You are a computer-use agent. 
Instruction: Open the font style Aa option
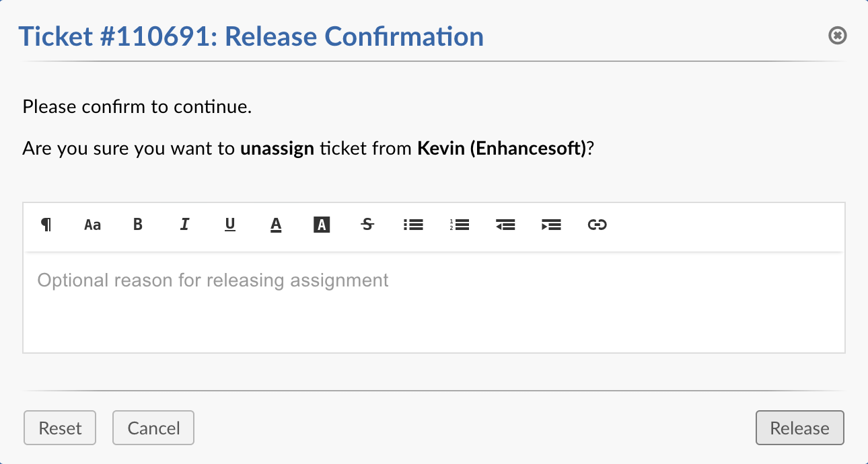[x=92, y=225]
